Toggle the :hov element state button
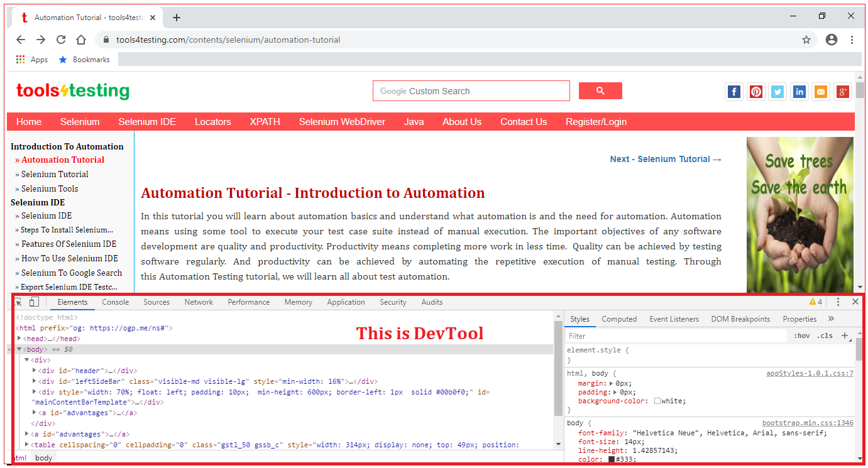This screenshot has height=468, width=868. tap(802, 335)
